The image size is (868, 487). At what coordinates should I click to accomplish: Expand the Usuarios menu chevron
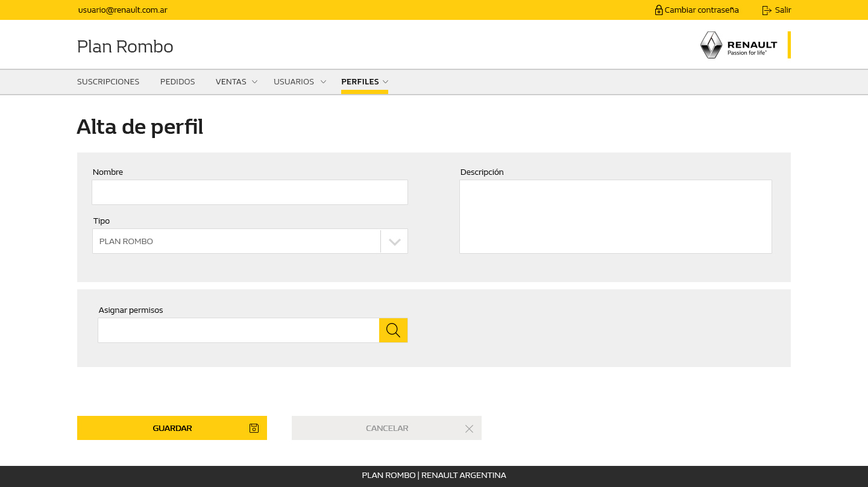(x=323, y=81)
